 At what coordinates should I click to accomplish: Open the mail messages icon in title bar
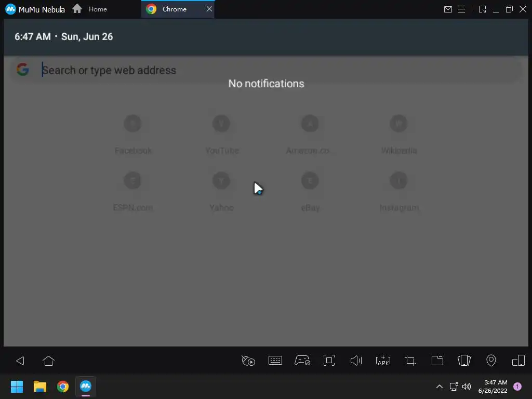coord(448,9)
